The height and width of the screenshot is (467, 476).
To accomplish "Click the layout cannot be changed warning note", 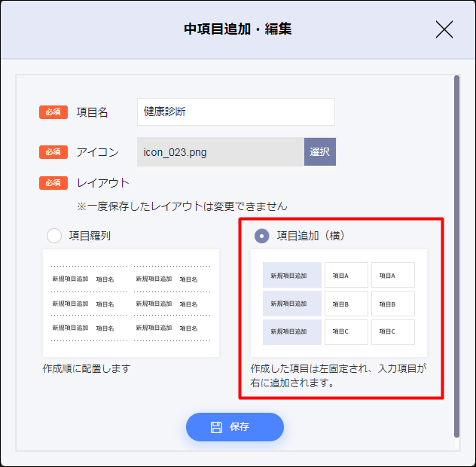I will tap(182, 206).
